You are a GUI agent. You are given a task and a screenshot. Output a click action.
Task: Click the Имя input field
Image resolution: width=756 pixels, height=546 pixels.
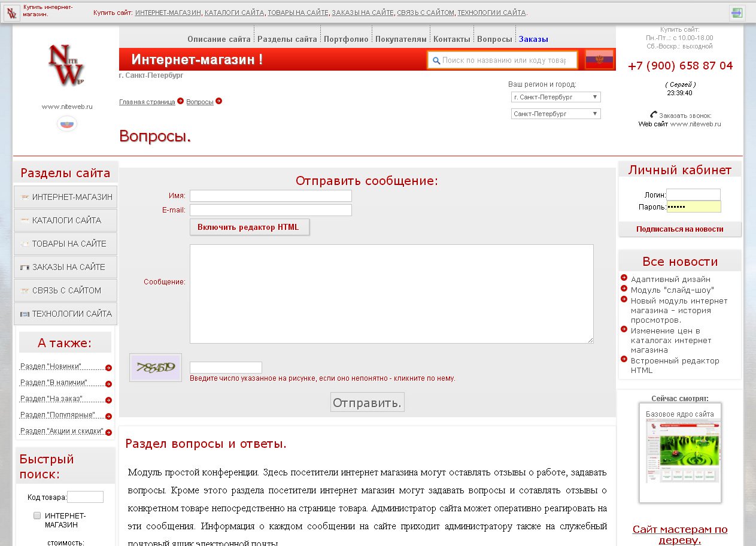pos(271,196)
